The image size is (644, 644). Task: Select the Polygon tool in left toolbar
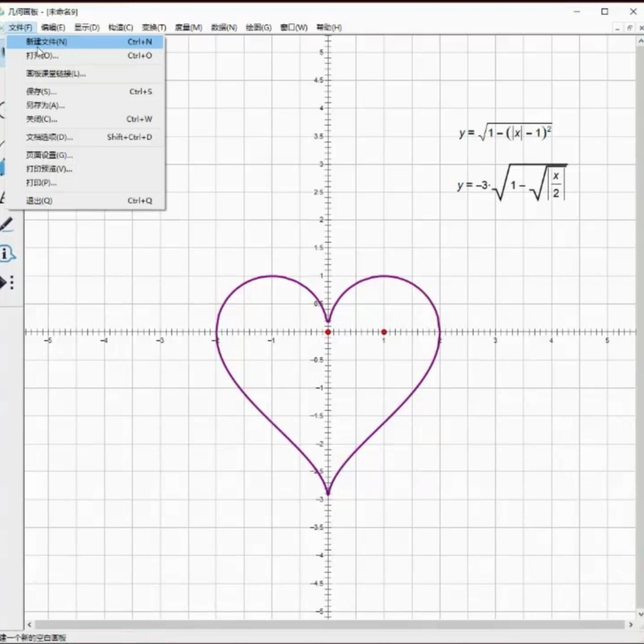[3, 169]
